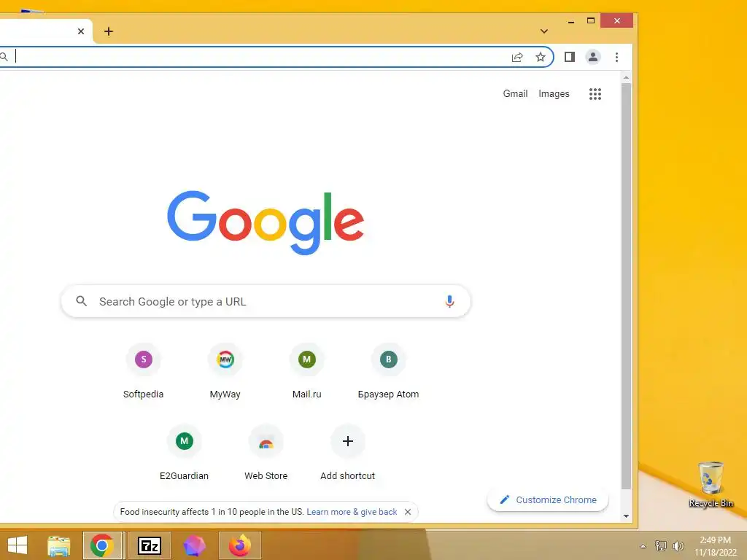Open File Explorer from the taskbar
Viewport: 747px width, 560px height.
point(59,545)
